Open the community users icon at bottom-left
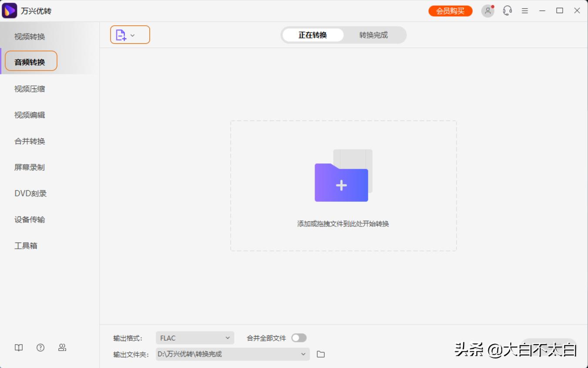The width and height of the screenshot is (588, 368). (x=62, y=348)
